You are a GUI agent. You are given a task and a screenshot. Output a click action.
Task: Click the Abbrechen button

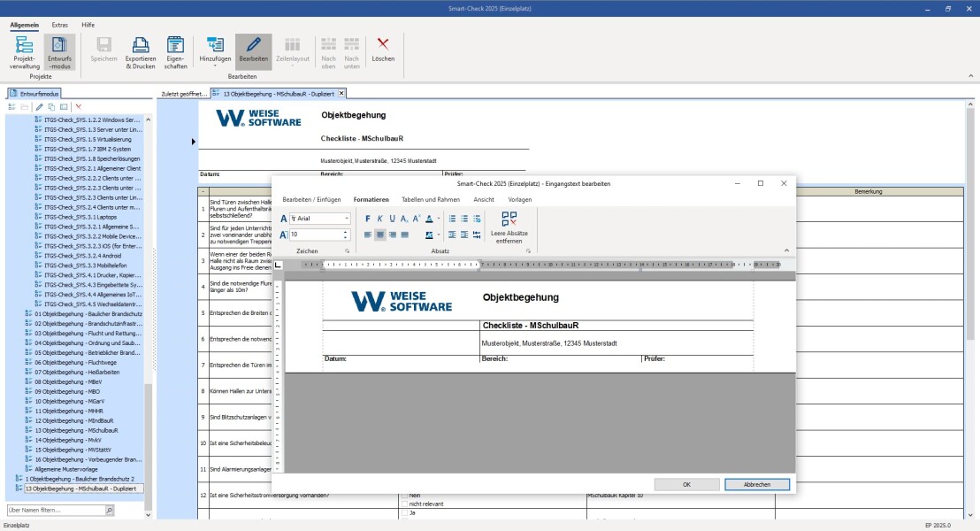(757, 485)
